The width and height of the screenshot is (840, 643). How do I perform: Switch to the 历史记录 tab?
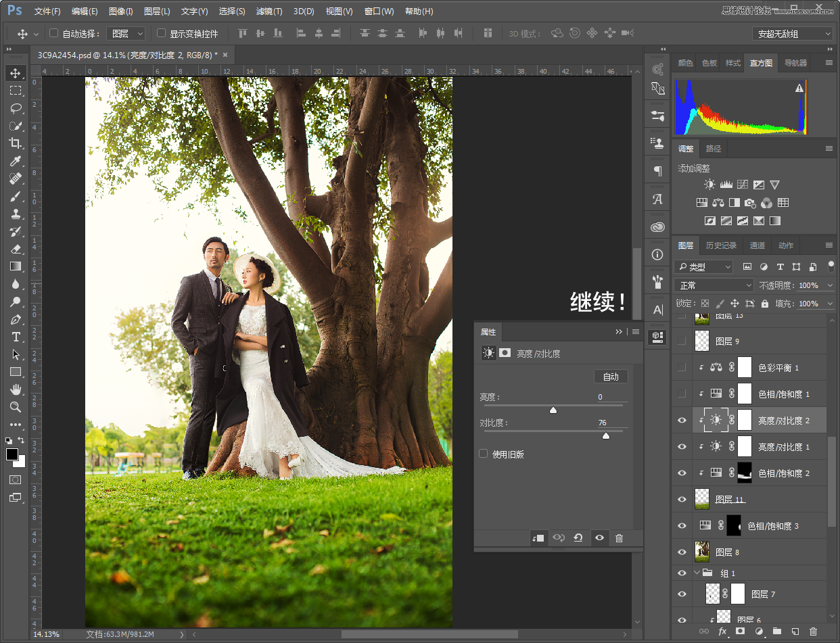pyautogui.click(x=721, y=245)
